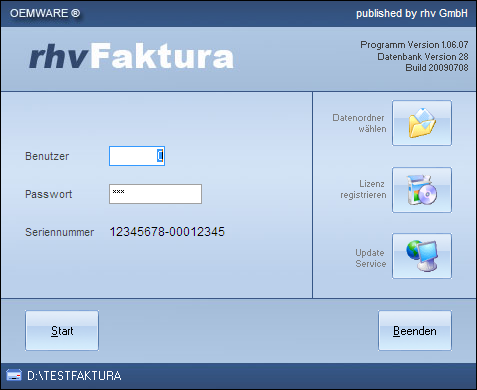Screen dimensions: 477x390
Task: Click the Datenbank Version 28 text
Action: [x=423, y=57]
